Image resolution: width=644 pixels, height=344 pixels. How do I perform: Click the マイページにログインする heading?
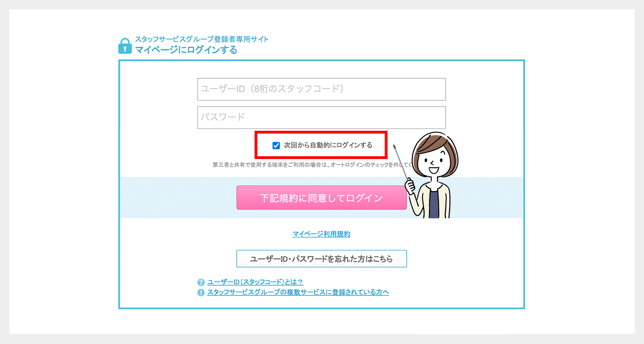tap(186, 50)
